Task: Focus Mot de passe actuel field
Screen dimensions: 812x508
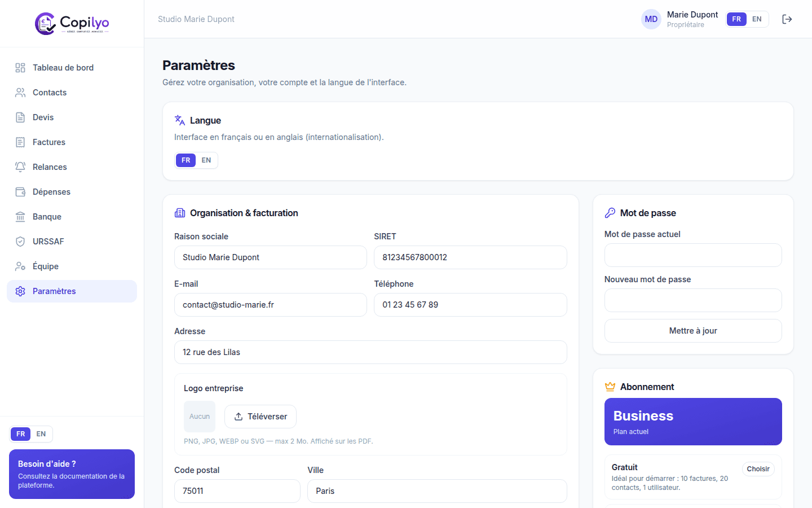Action: (x=693, y=255)
